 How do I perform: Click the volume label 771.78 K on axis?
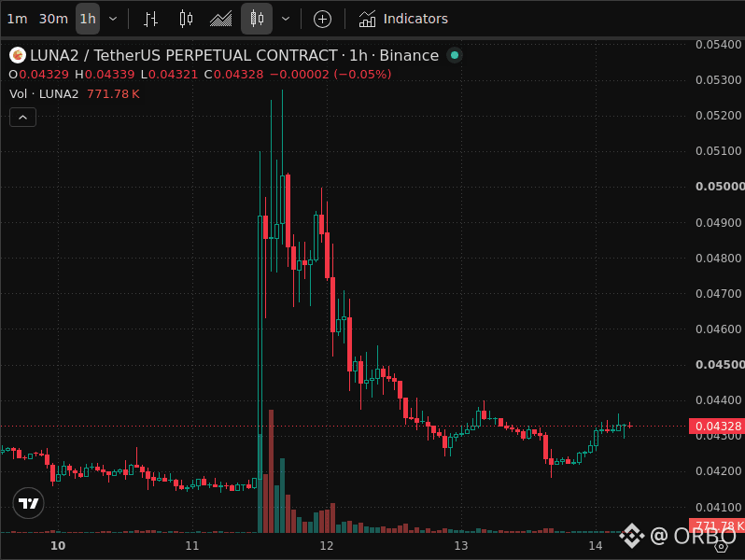717,525
